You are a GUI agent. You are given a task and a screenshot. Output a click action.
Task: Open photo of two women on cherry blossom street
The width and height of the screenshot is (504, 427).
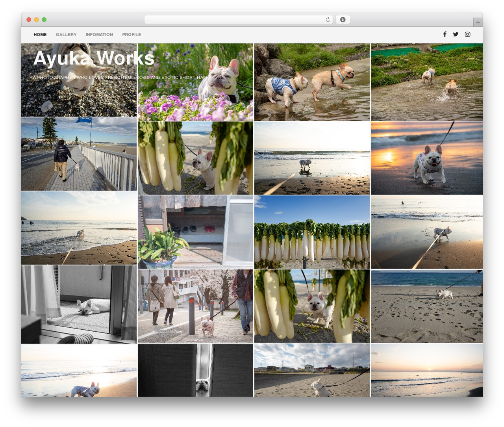pyautogui.click(x=196, y=306)
